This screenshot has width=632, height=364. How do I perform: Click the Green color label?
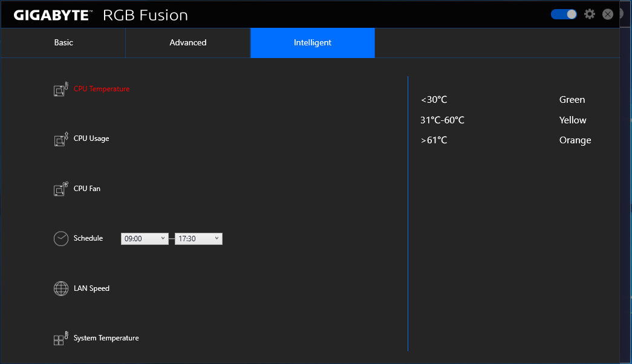(x=572, y=100)
